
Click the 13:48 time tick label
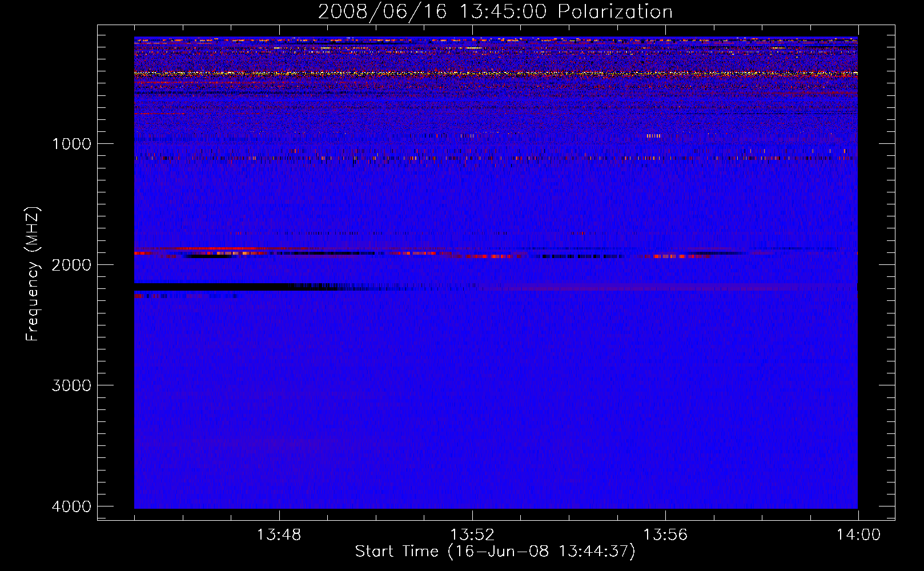pyautogui.click(x=279, y=535)
